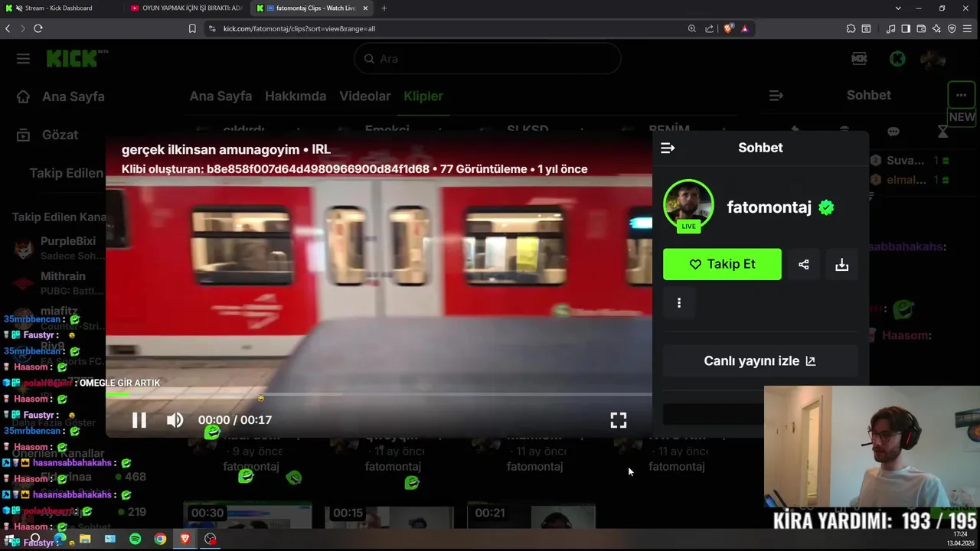Open the 00:21 clip thumbnail
980x551 pixels.
[531, 515]
